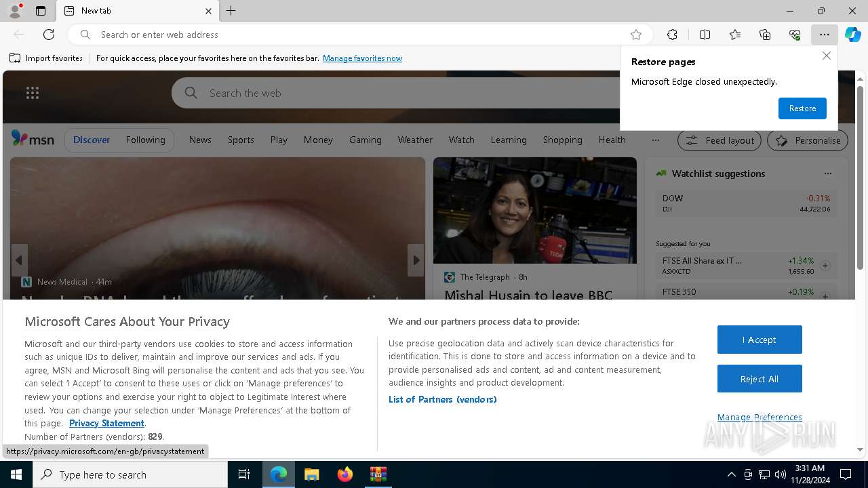Image resolution: width=868 pixels, height=488 pixels.
Task: Open the Money category
Action: [318, 140]
